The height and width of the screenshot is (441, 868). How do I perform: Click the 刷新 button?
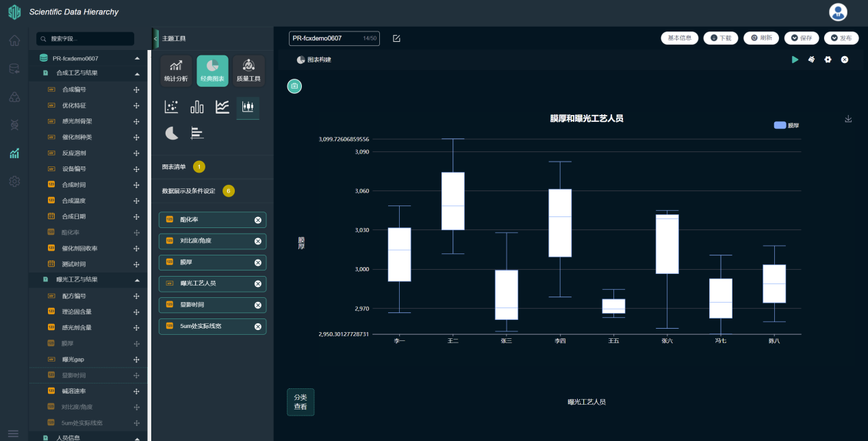[761, 38]
